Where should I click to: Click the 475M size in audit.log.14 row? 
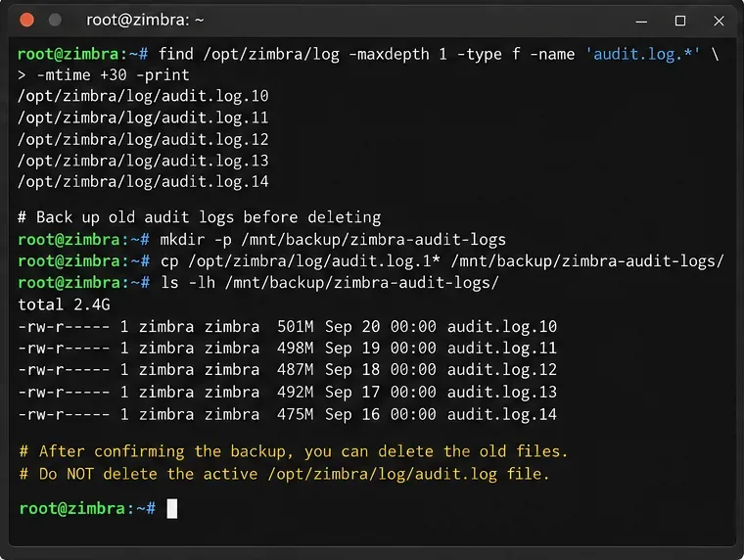(x=295, y=414)
